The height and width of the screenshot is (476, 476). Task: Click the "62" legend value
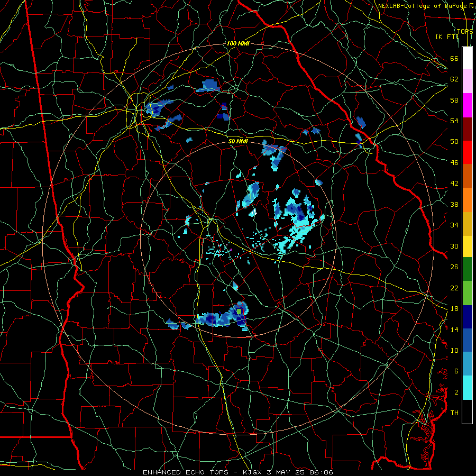click(454, 79)
